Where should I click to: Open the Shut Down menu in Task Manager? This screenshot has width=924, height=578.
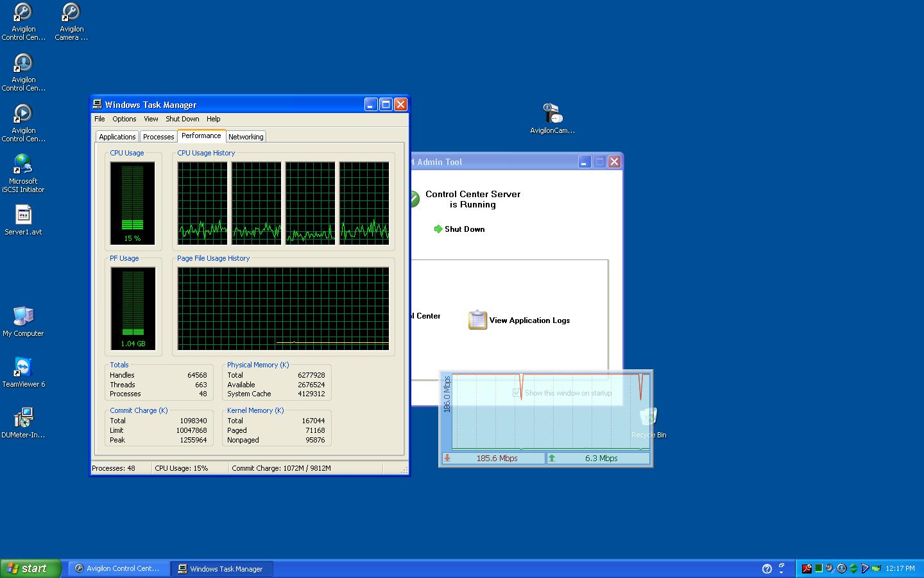[x=182, y=119]
